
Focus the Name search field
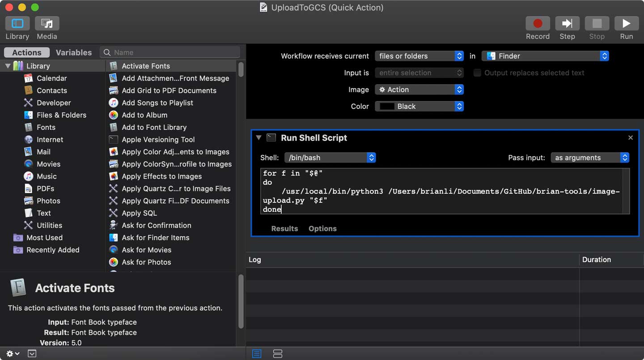click(x=170, y=52)
